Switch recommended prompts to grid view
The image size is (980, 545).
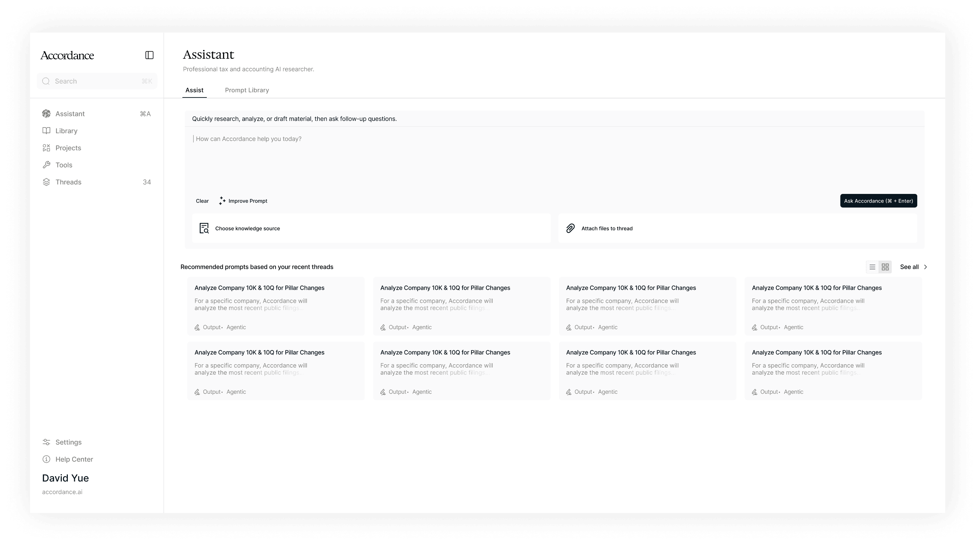(x=885, y=267)
